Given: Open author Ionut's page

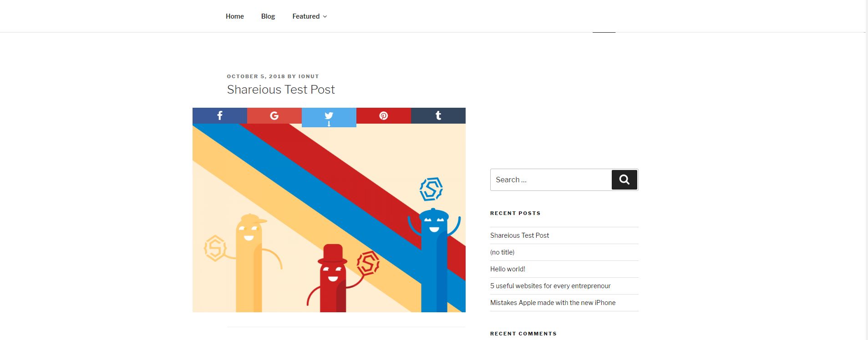Looking at the screenshot, I should [x=309, y=76].
